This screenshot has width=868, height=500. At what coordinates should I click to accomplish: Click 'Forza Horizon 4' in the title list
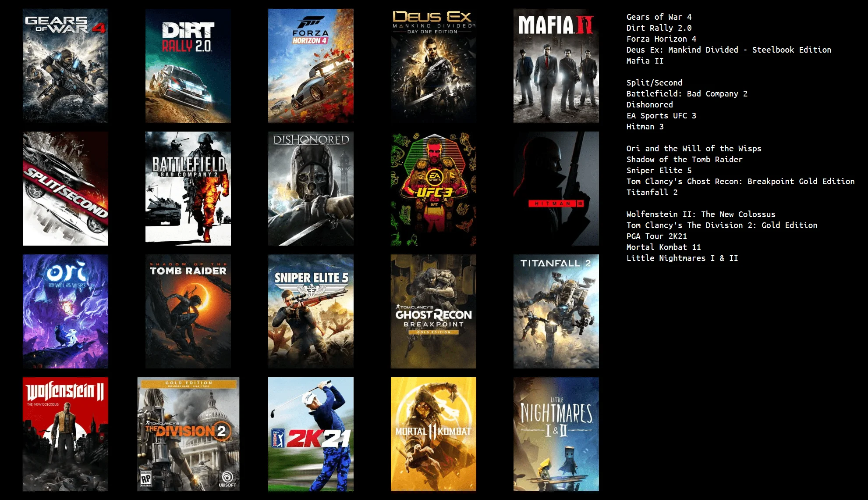pyautogui.click(x=661, y=39)
